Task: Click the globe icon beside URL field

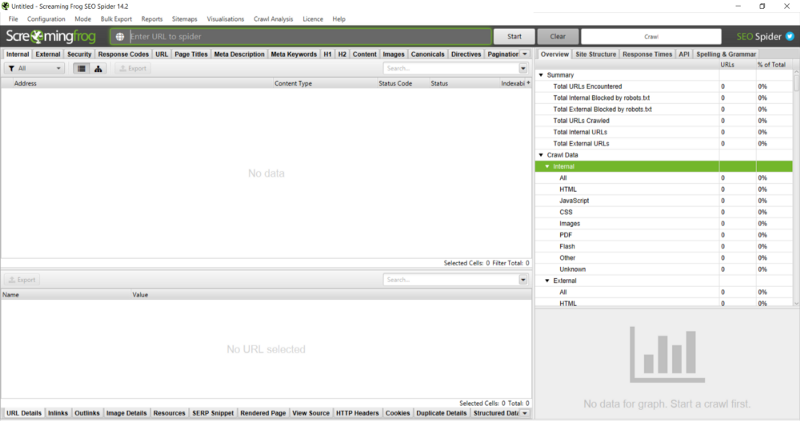Action: pos(119,37)
